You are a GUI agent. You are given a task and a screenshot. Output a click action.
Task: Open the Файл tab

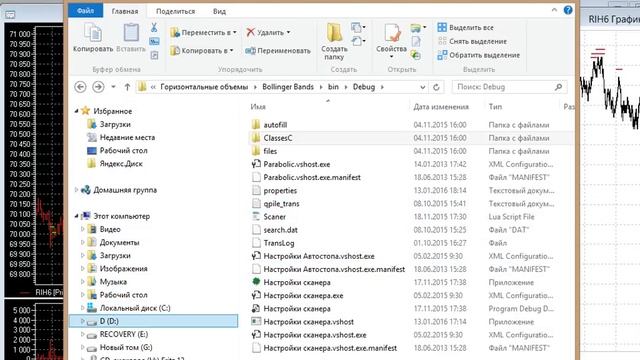click(x=85, y=11)
